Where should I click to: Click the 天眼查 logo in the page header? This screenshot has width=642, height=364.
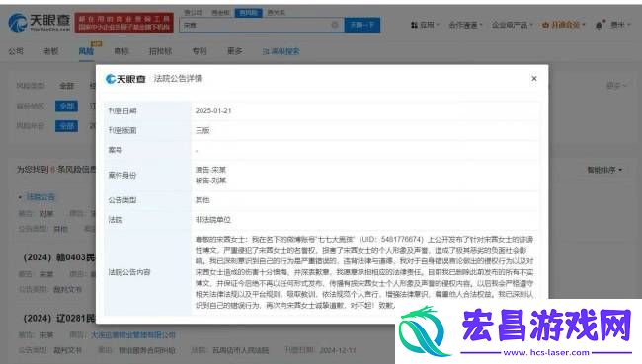coord(40,22)
